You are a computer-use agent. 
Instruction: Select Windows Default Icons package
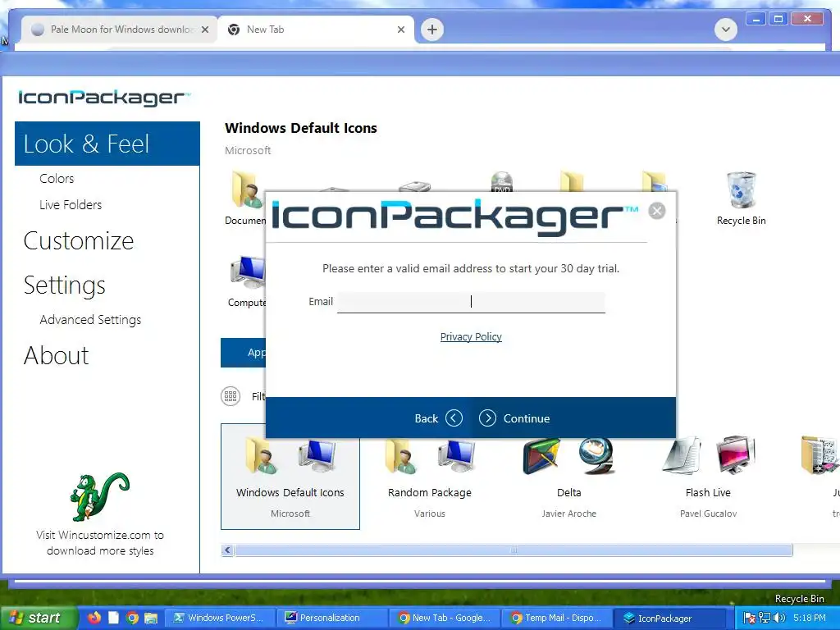290,477
